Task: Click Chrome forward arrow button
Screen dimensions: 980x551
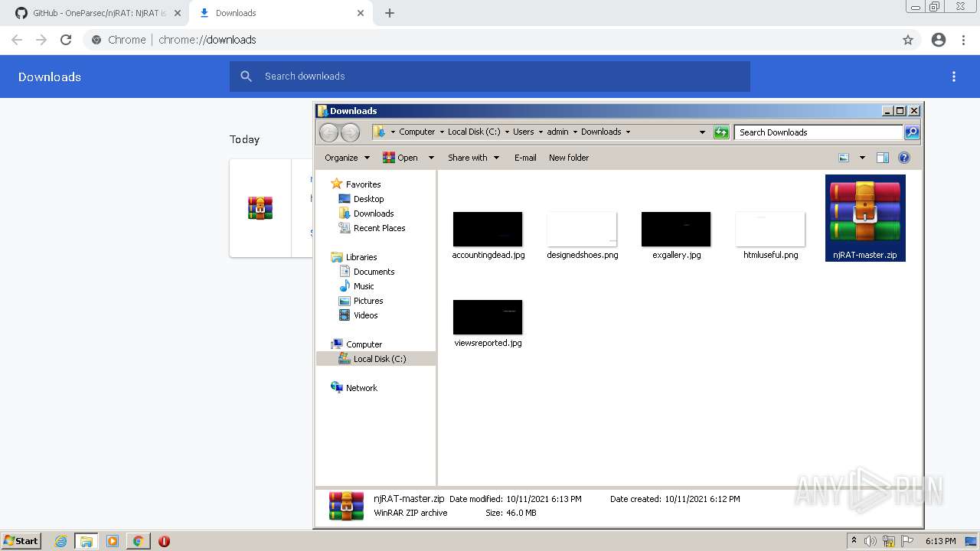Action: [x=41, y=40]
